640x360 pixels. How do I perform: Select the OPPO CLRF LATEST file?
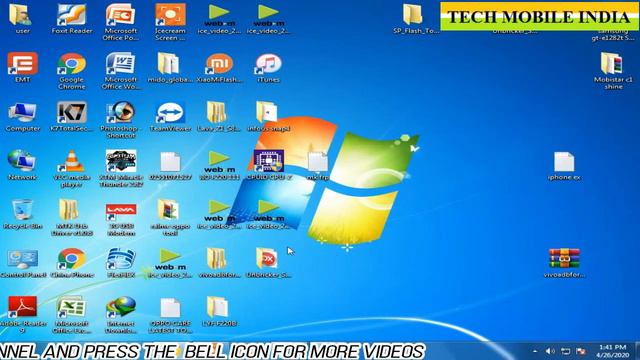(x=170, y=309)
